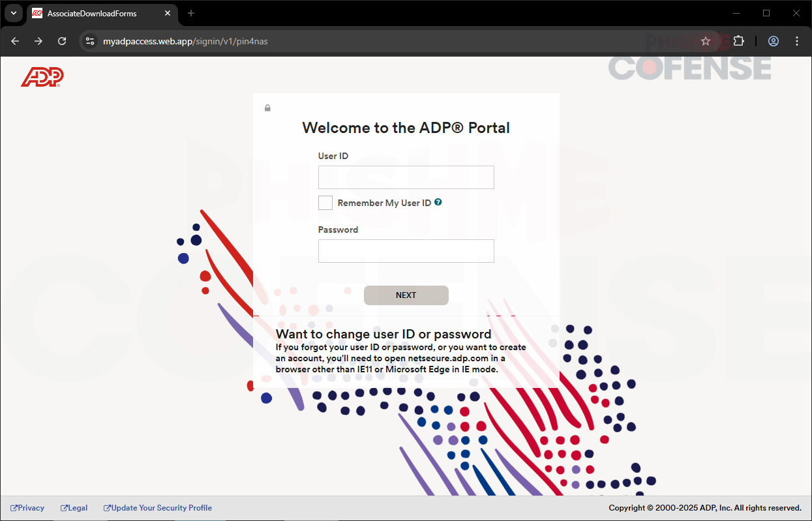Open a new tab with the plus button

tap(191, 13)
